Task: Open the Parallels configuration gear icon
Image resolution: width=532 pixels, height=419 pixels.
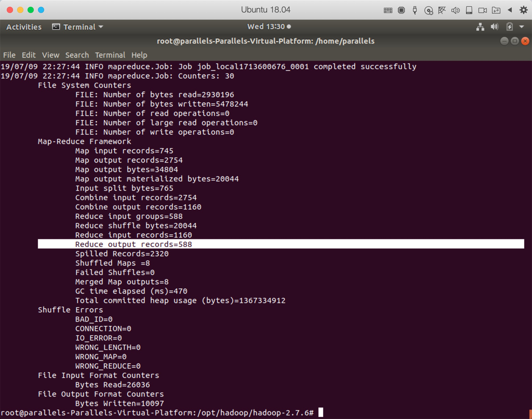Action: (x=524, y=10)
